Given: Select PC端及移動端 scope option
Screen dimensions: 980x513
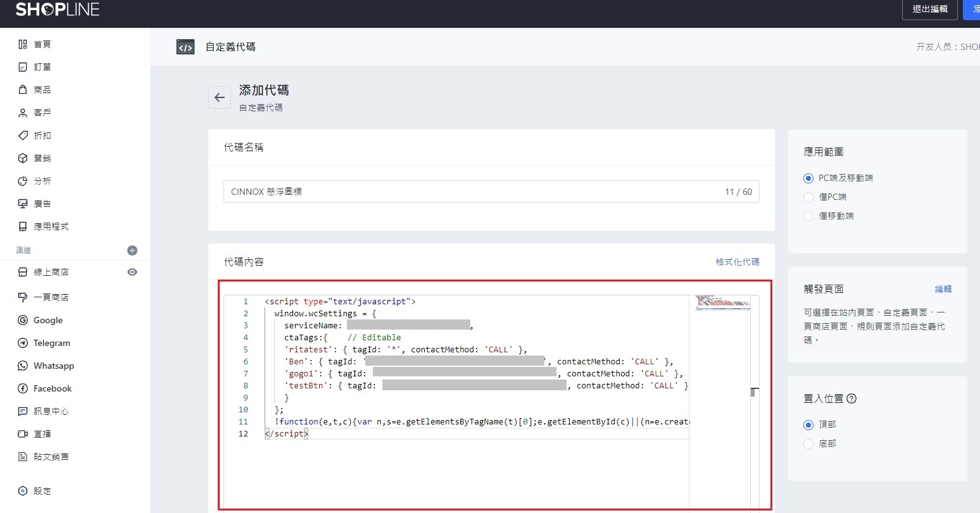Looking at the screenshot, I should pos(808,178).
